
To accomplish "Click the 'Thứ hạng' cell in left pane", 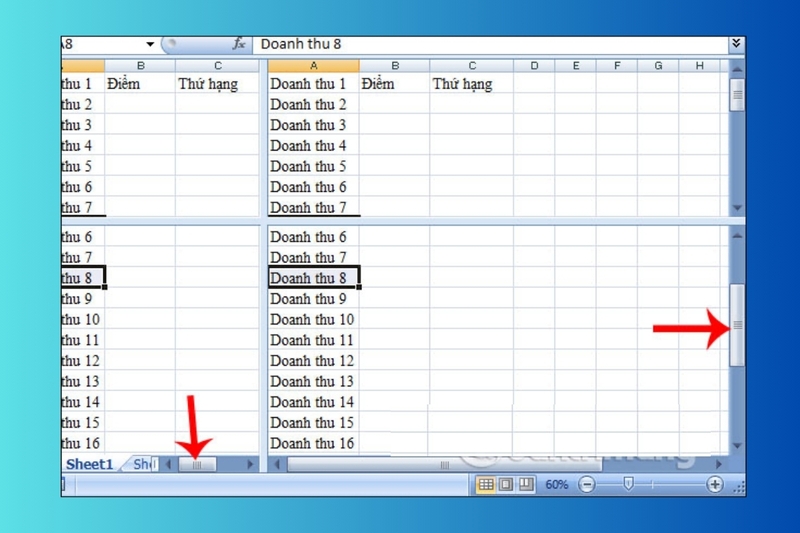I will 217,83.
